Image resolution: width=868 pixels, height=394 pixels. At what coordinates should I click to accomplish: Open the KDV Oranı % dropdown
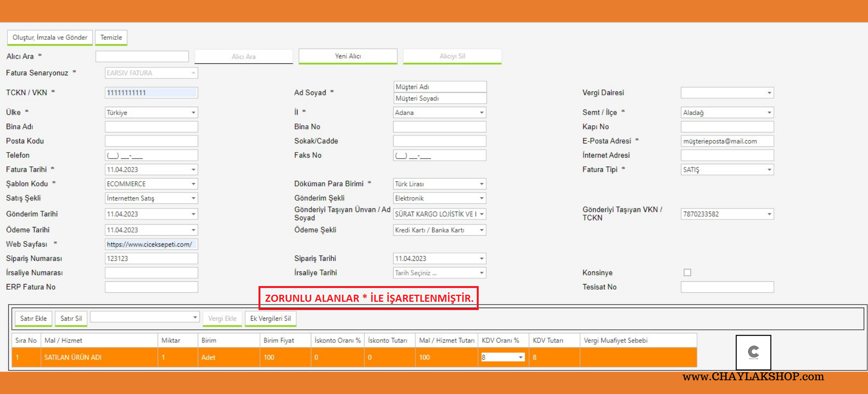pyautogui.click(x=520, y=357)
